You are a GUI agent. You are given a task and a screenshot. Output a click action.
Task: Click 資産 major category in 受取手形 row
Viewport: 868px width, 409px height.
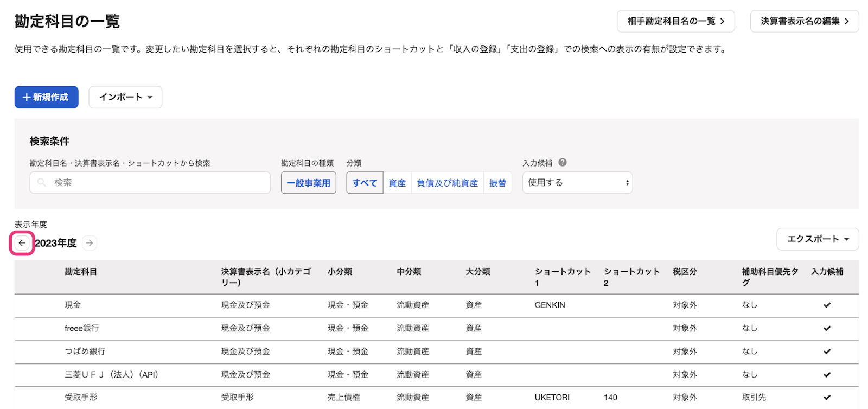click(474, 398)
